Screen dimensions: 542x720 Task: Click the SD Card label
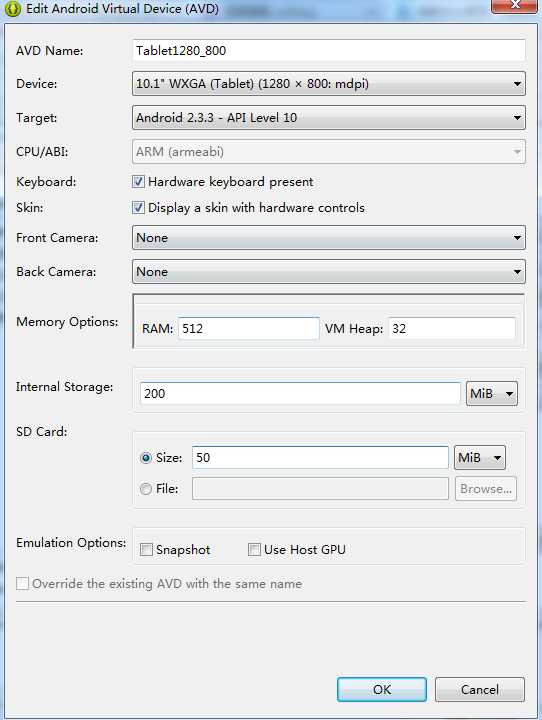click(x=42, y=432)
